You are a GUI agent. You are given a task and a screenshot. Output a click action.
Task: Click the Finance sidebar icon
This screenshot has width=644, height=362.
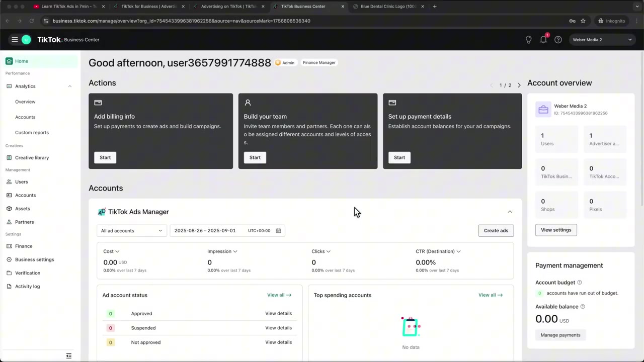[9, 246]
